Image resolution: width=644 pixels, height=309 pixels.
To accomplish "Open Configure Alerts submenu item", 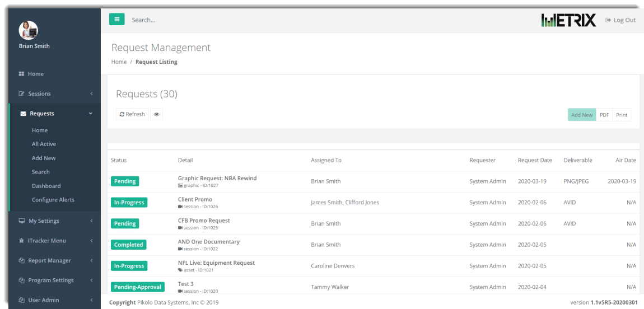I will tap(53, 200).
